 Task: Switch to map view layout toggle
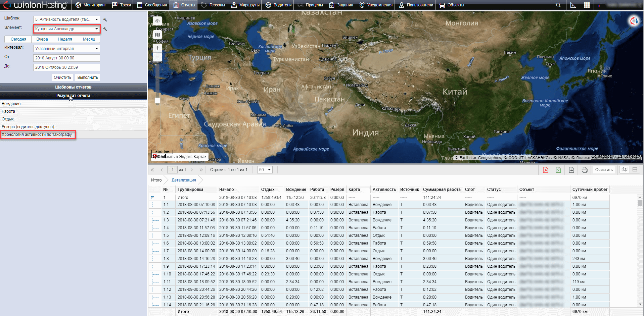coord(624,170)
